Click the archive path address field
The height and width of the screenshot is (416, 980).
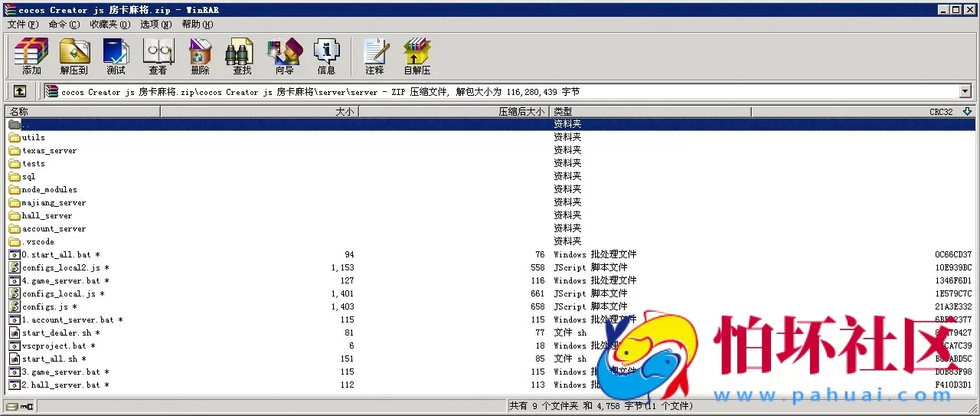(501, 91)
